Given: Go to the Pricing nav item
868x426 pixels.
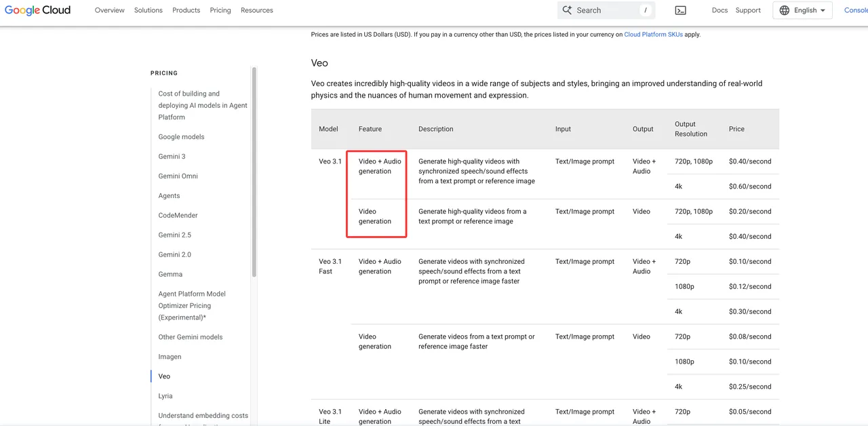Looking at the screenshot, I should point(220,10).
